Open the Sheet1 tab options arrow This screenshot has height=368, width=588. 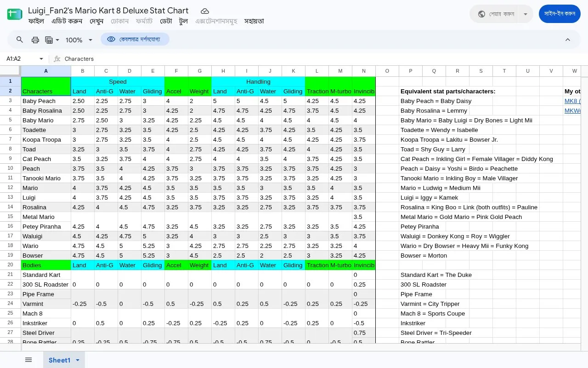pos(78,360)
